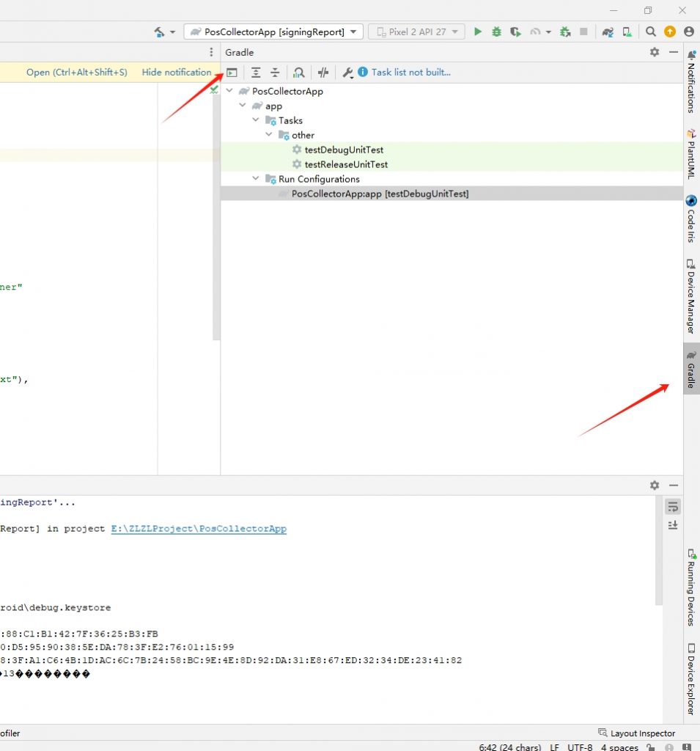Open Gradle panel gear options
This screenshot has height=751, width=700.
(x=655, y=52)
